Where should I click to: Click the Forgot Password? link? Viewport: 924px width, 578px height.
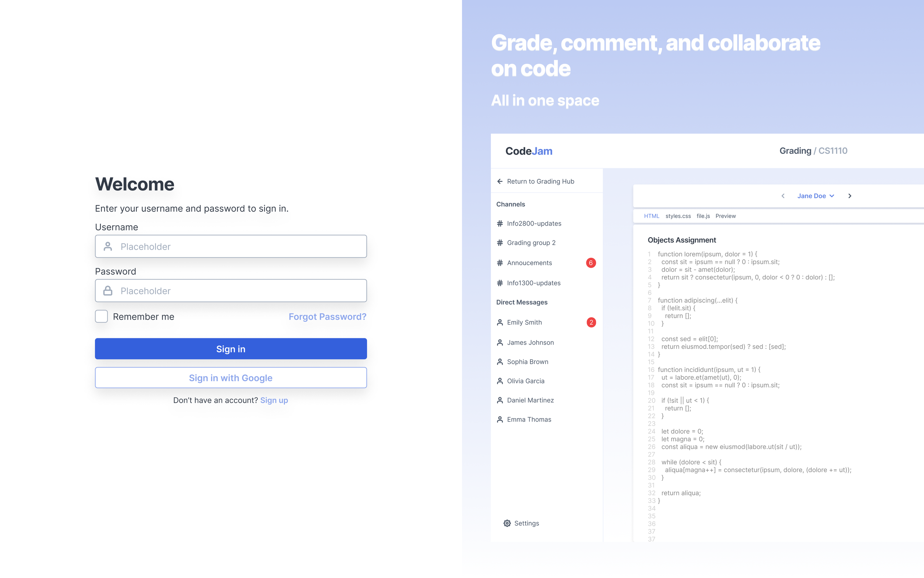pos(327,317)
